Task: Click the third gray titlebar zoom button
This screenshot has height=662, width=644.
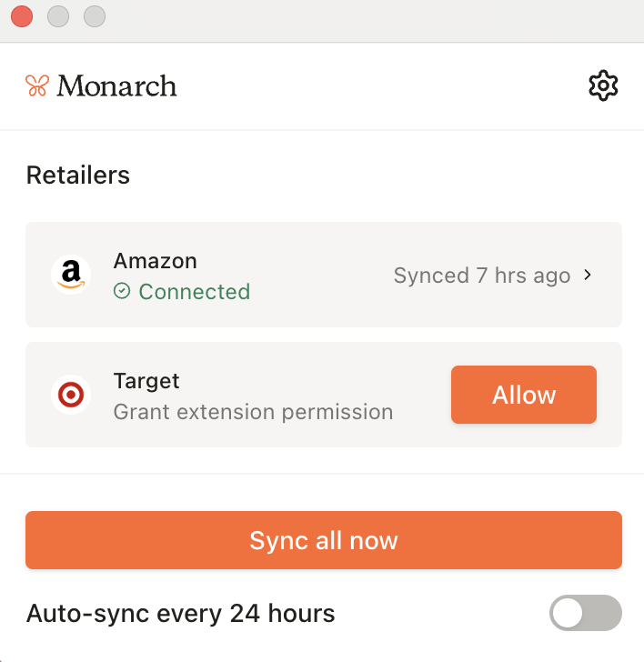Action: [94, 16]
